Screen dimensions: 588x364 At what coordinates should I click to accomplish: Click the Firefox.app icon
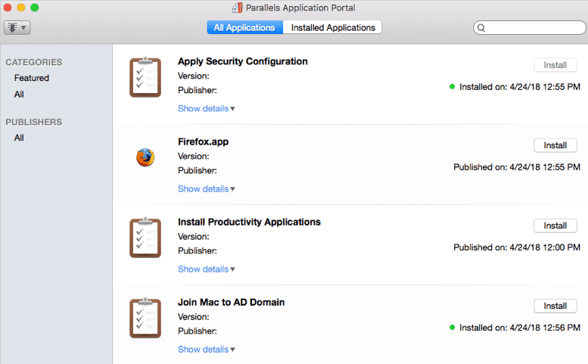tap(145, 157)
